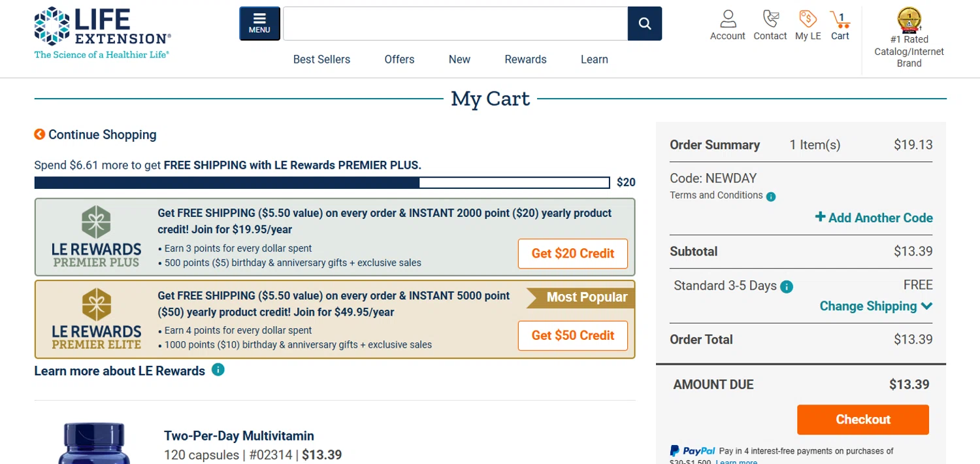Click the #1 Rated award badge
This screenshot has height=464, width=980.
[909, 20]
